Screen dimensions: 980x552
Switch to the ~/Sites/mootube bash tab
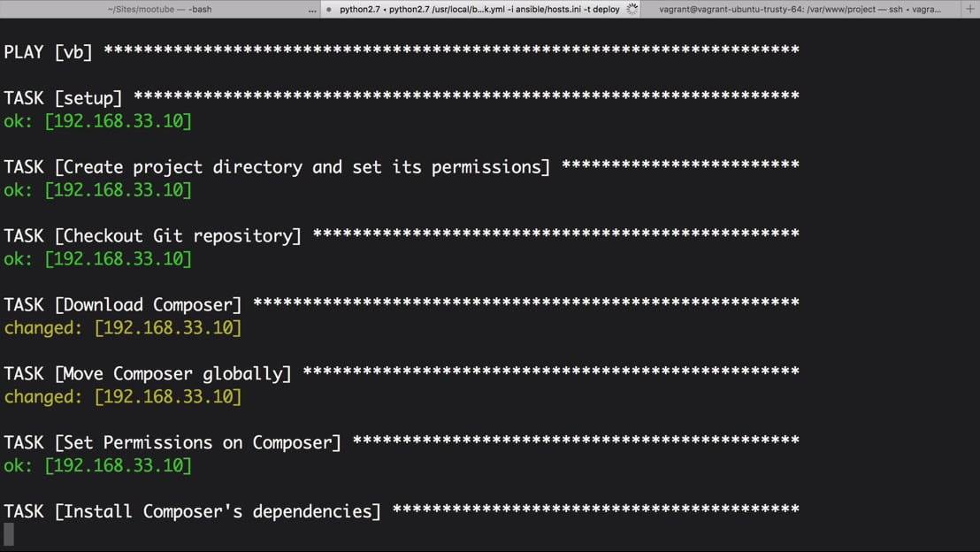pyautogui.click(x=159, y=9)
